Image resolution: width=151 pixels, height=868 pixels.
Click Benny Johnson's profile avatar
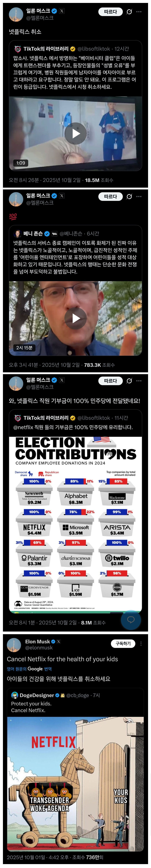18,234
